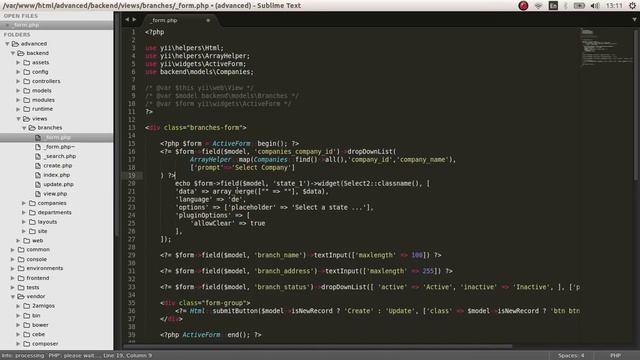Screen dimensions: 640x360
Task: Open view.php in branches folder
Action: [x=55, y=194]
